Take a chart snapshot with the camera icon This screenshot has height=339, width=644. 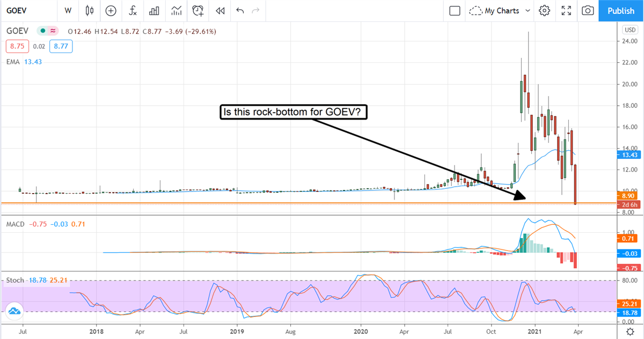point(588,10)
